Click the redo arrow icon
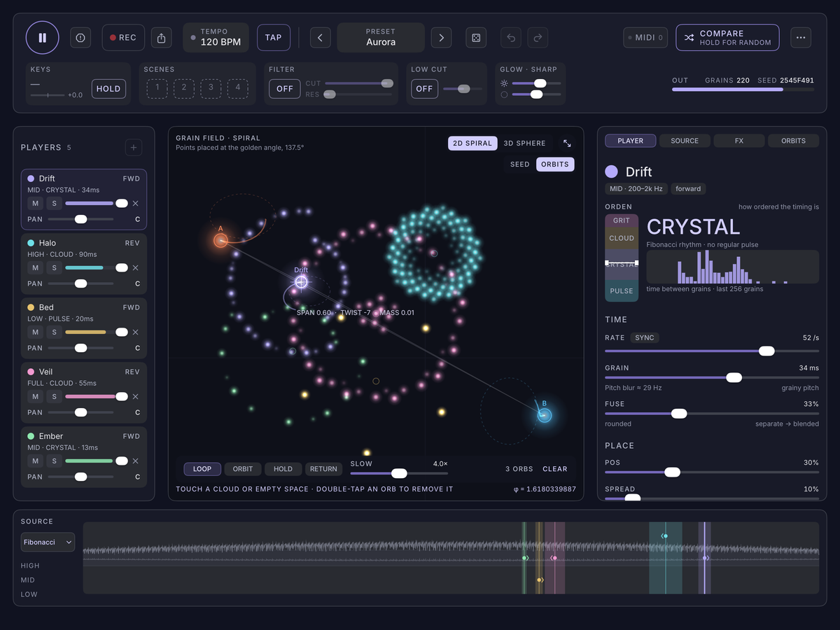Screen dimensions: 840x630 [x=538, y=38]
